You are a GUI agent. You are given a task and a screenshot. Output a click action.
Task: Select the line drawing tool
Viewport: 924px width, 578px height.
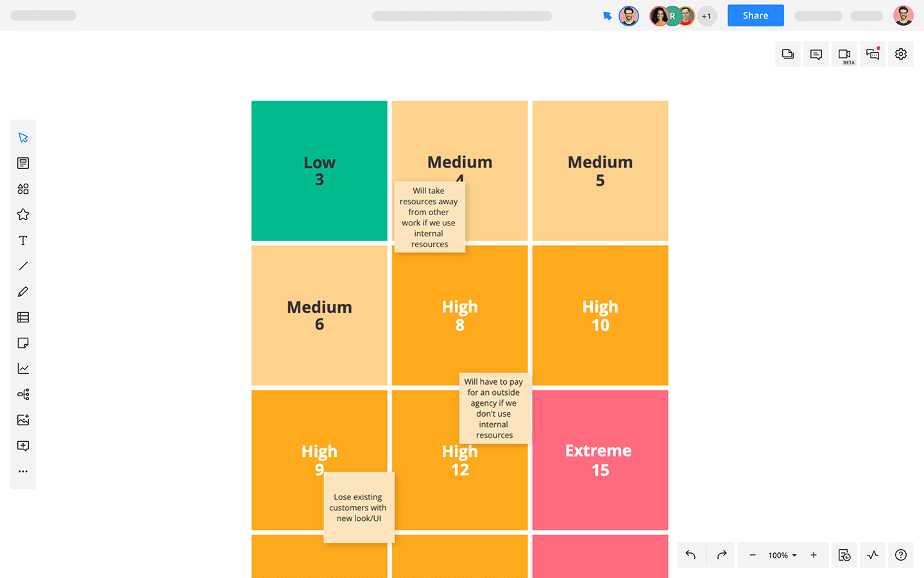(x=23, y=266)
